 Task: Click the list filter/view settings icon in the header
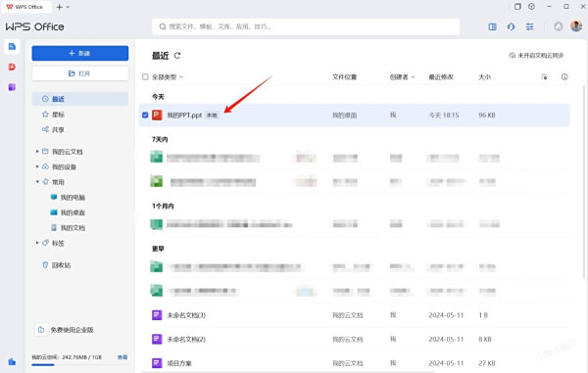tap(544, 76)
